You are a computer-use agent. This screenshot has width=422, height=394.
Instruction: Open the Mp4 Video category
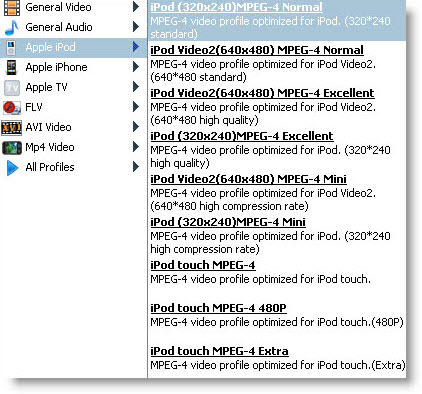[73, 147]
